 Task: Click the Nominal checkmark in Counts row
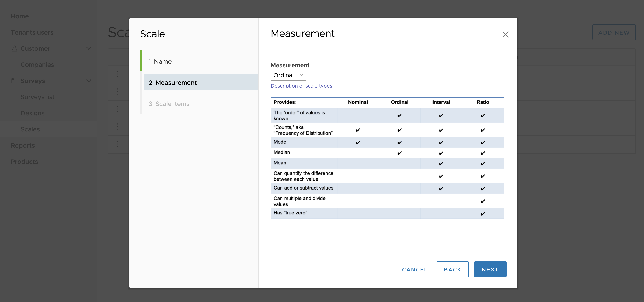pyautogui.click(x=358, y=130)
